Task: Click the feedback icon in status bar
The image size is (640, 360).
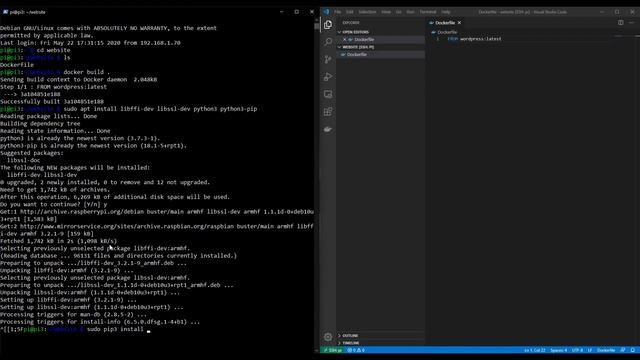Action: 623,350
